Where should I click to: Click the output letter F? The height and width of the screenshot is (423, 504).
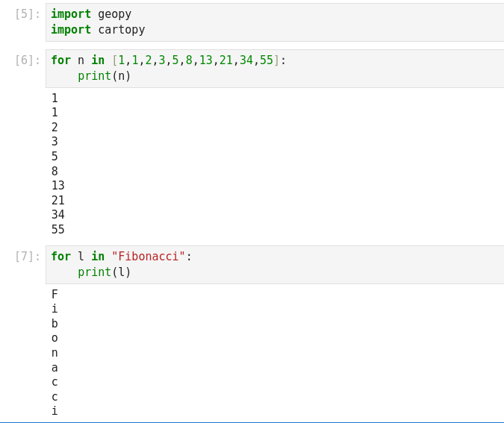[x=55, y=295]
